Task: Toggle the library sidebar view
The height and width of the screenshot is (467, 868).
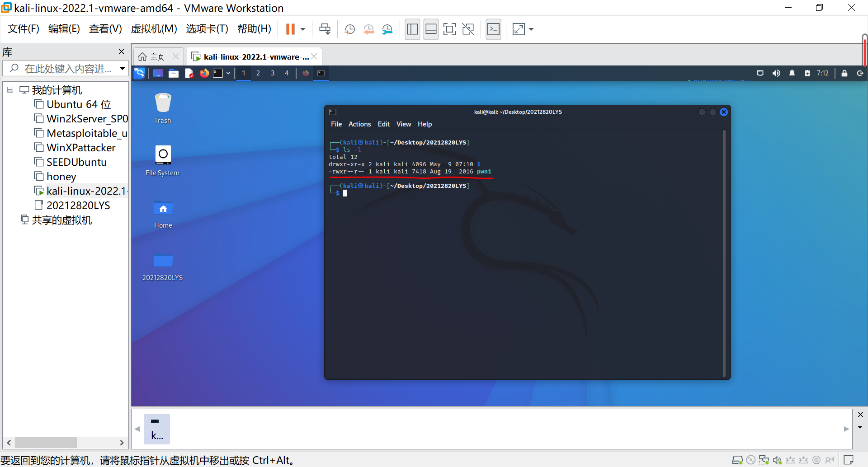Action: pyautogui.click(x=412, y=29)
